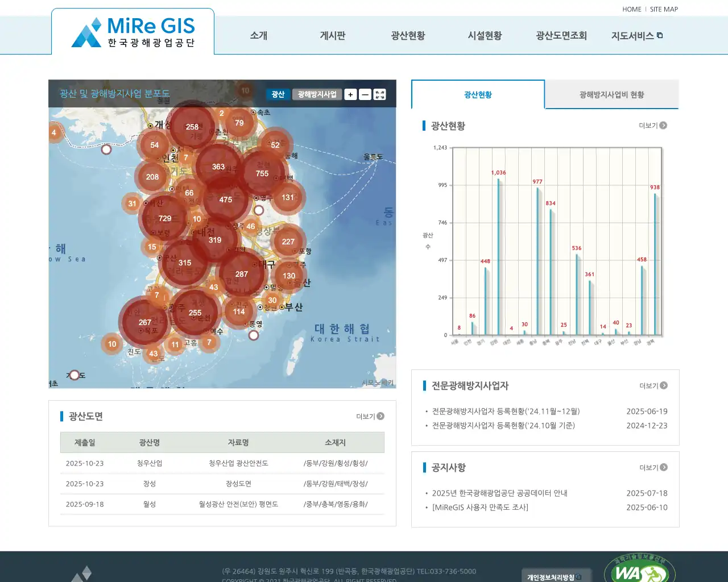
Task: Open the 소개 menu
Action: point(258,36)
